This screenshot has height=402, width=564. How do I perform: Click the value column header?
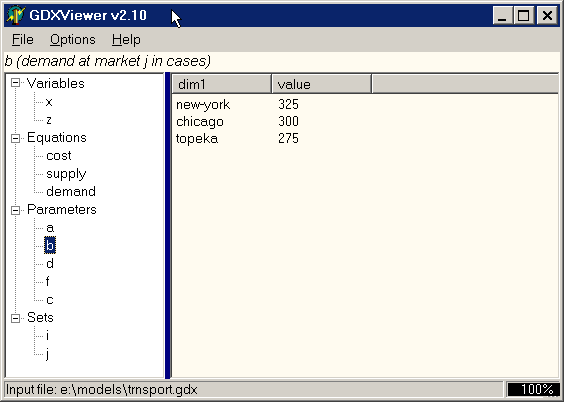click(322, 84)
